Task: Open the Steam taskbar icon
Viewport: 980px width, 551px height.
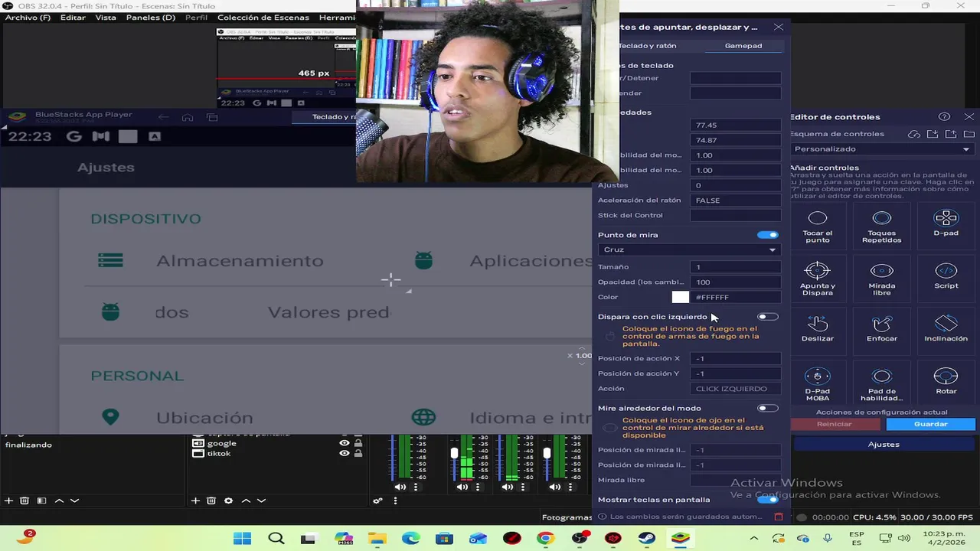Action: point(647,538)
